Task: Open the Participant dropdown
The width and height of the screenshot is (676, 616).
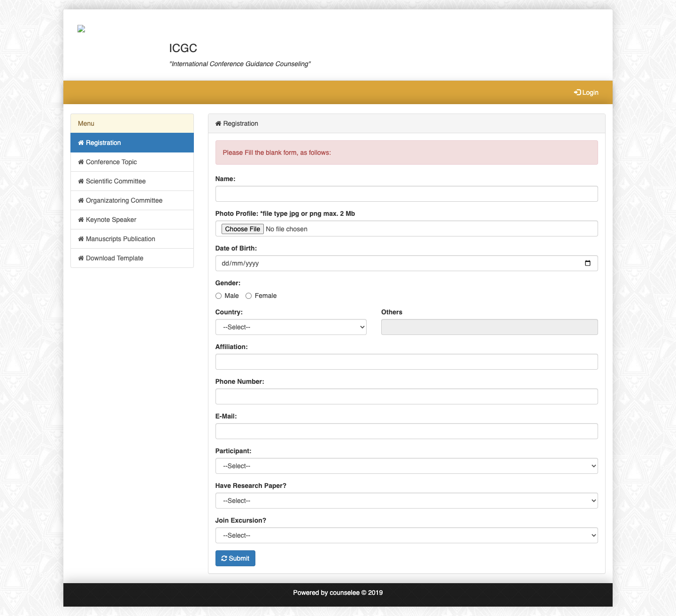Action: [407, 466]
